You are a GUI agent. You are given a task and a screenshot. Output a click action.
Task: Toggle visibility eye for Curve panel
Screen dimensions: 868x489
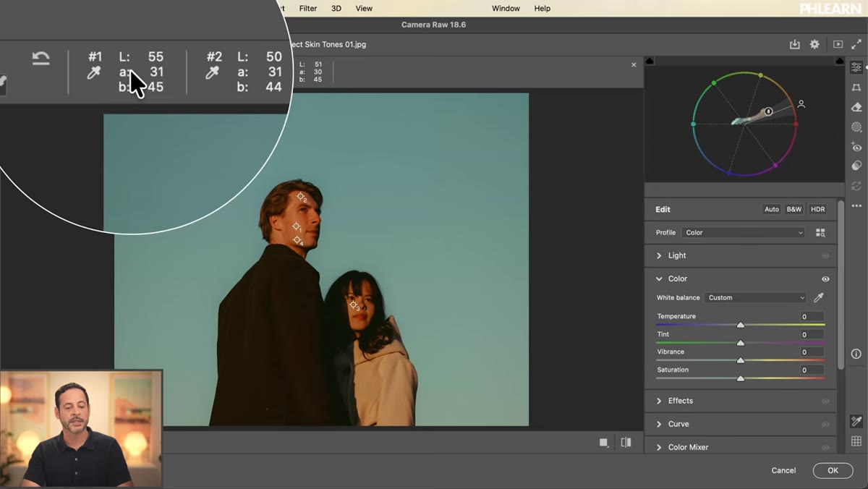coord(825,425)
